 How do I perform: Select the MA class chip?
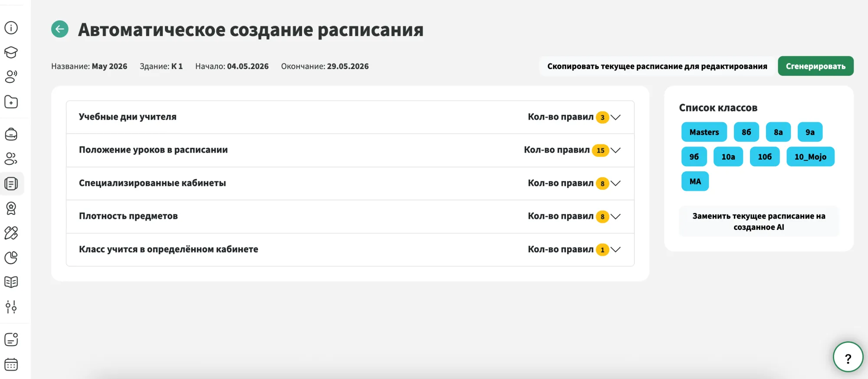coord(695,181)
